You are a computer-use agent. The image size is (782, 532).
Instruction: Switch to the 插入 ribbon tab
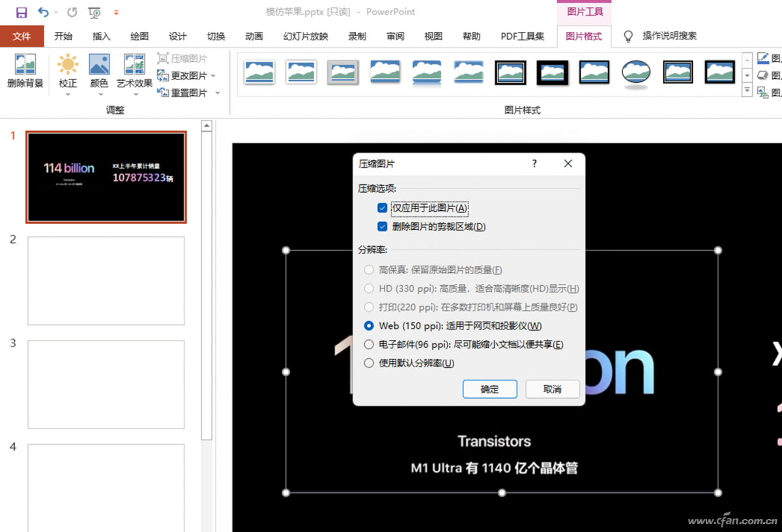click(101, 36)
